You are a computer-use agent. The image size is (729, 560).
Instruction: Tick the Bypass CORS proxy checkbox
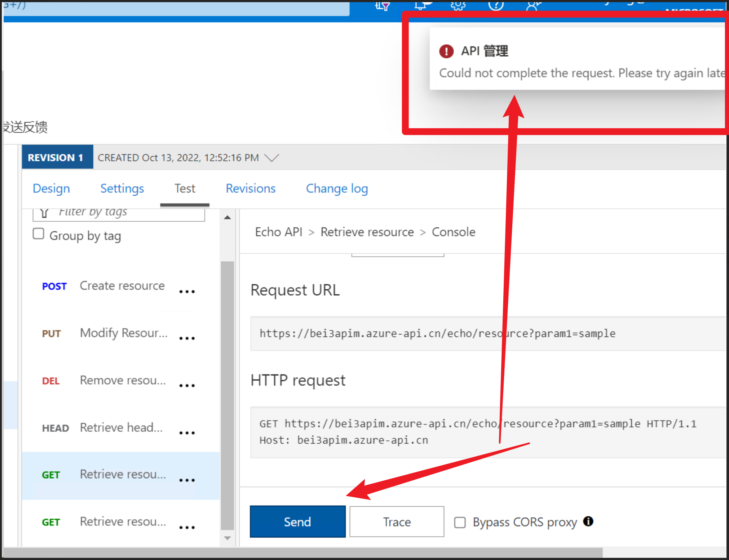coord(460,522)
